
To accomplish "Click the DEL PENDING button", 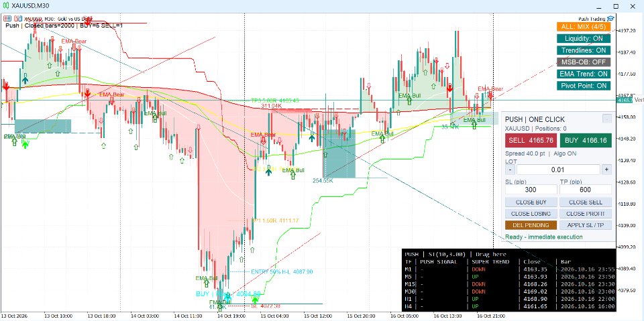I will pos(531,225).
